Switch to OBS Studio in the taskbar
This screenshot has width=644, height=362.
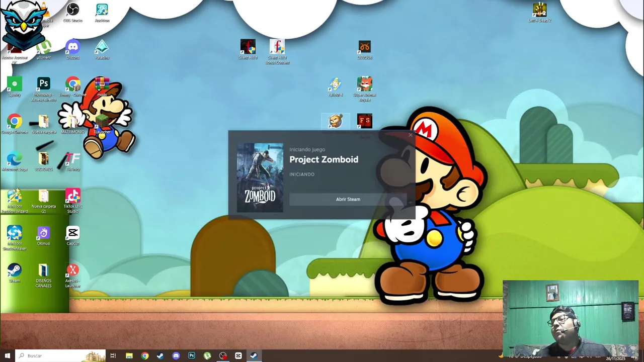pos(223,355)
